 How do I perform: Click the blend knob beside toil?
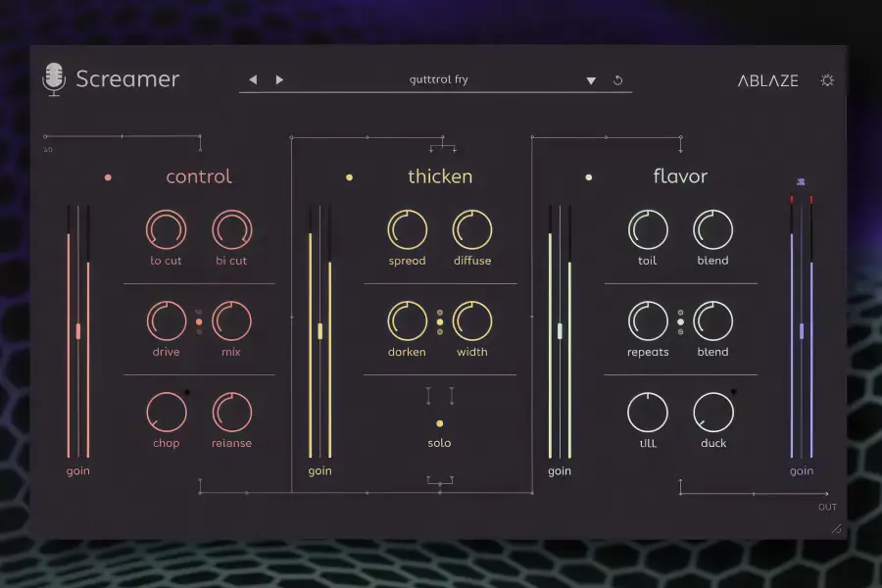pos(712,229)
